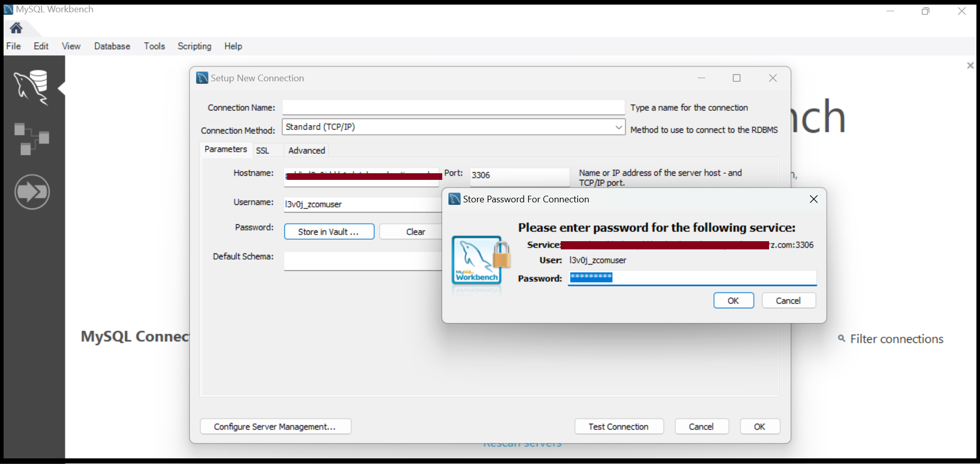The width and height of the screenshot is (980, 464).
Task: Open the Models sidebar icon
Action: [32, 138]
